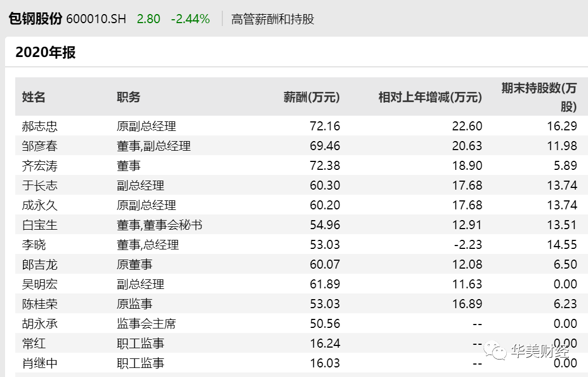Click the 包钢股份 stock name
Image resolution: width=588 pixels, height=377 pixels.
tap(35, 19)
